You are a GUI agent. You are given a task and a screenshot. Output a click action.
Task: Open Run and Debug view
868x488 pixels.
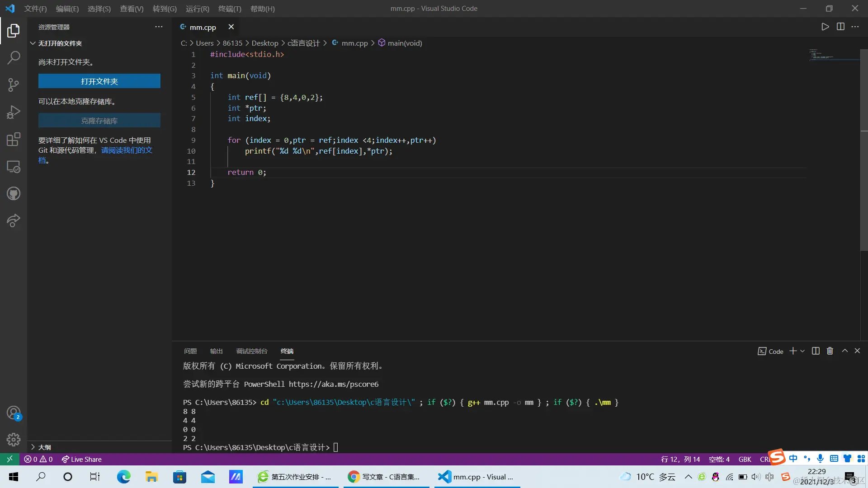tap(14, 112)
